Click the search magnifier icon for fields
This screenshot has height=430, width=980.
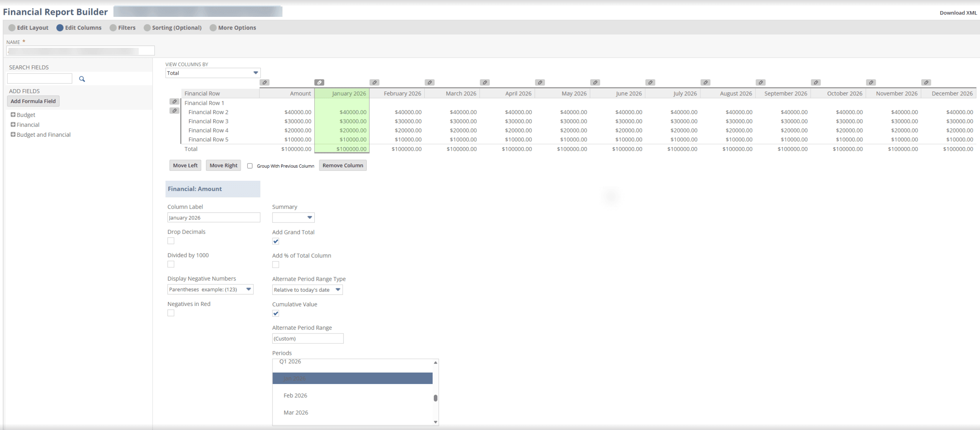[x=82, y=79]
